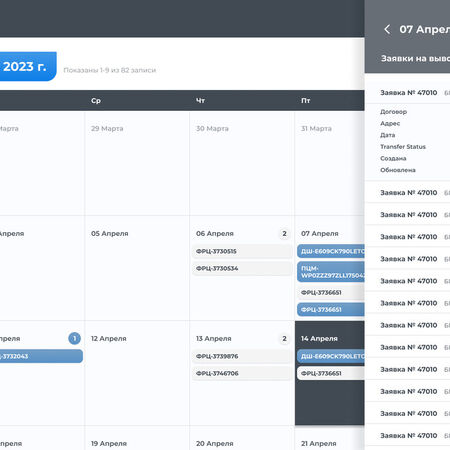Click the Transfer Status field label

click(403, 147)
